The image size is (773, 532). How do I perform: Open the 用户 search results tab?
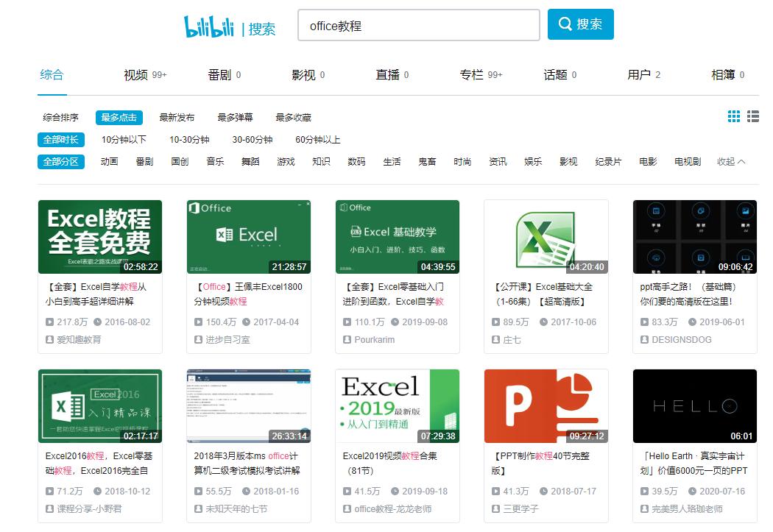pyautogui.click(x=638, y=74)
